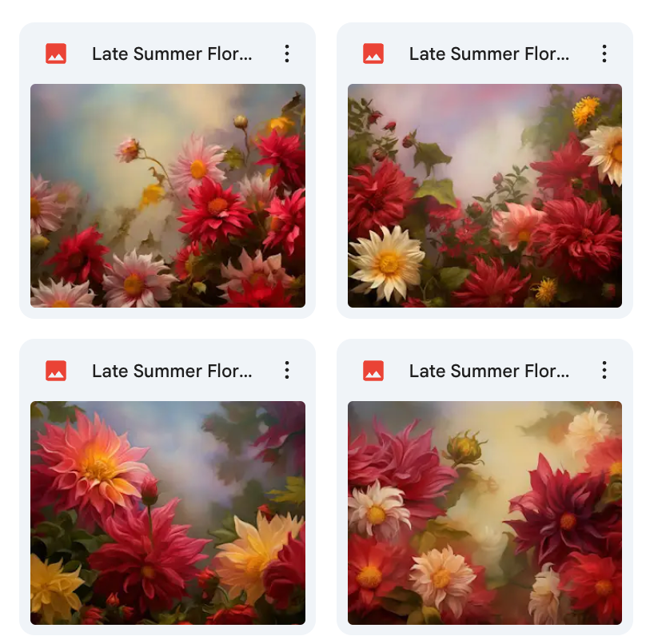Select the first "Late Summer Flor..." file title

tap(172, 54)
